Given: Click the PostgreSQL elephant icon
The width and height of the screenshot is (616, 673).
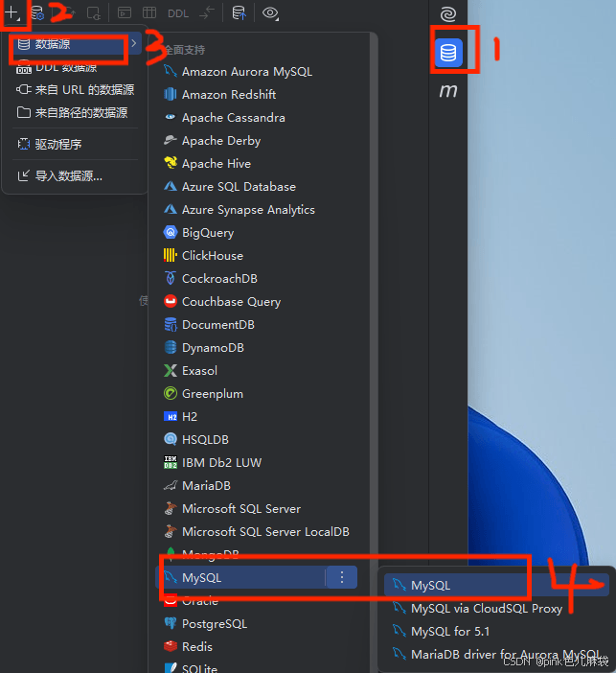Looking at the screenshot, I should point(171,623).
